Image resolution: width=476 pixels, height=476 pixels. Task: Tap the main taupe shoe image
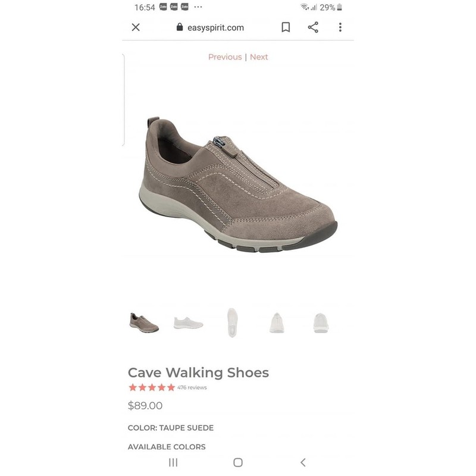(x=237, y=184)
